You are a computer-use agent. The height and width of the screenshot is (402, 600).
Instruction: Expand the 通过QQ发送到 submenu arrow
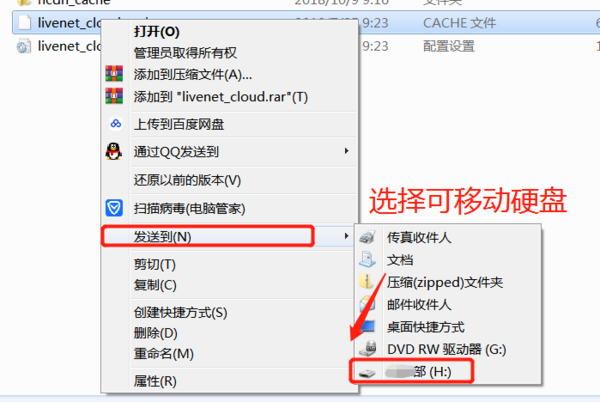[346, 151]
